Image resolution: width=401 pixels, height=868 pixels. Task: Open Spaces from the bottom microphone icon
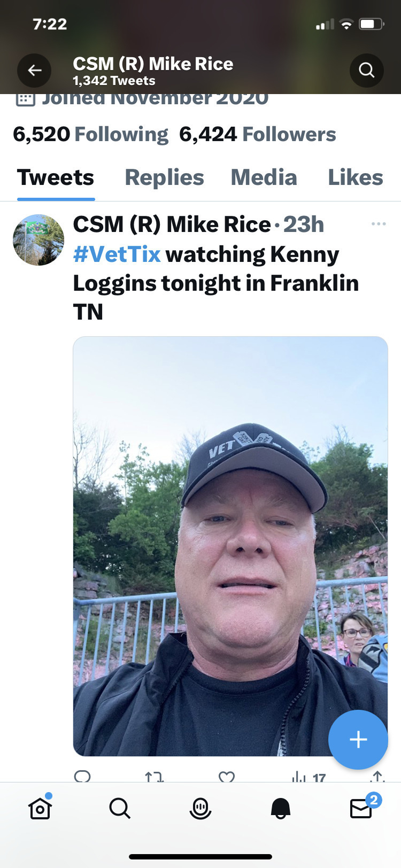200,808
